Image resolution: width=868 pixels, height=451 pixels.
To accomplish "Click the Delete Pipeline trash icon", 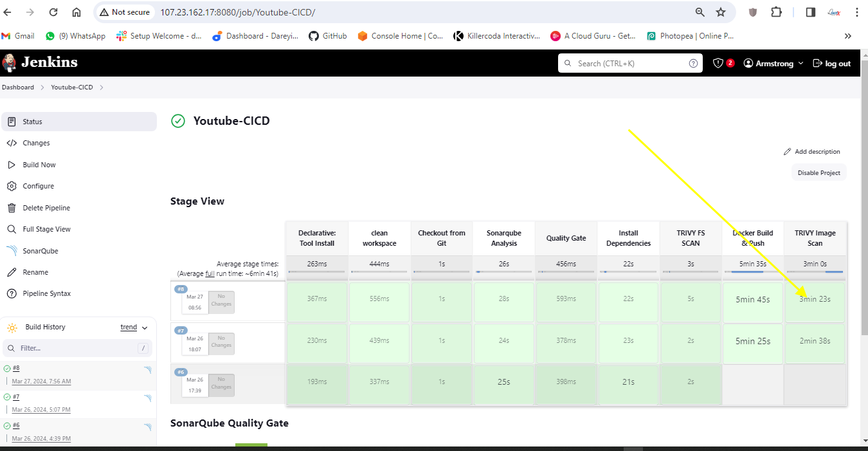I will 12,208.
